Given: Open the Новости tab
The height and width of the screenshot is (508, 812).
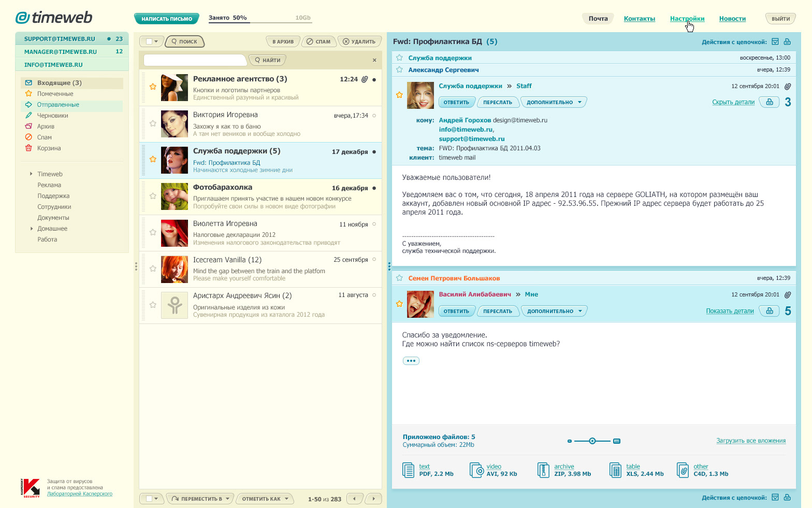Looking at the screenshot, I should coord(732,19).
